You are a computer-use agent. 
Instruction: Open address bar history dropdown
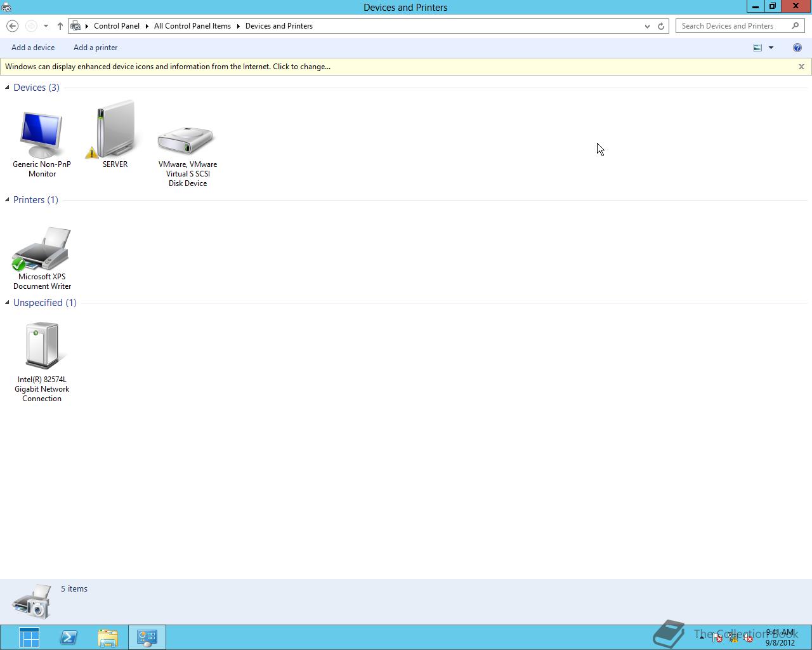click(x=647, y=26)
